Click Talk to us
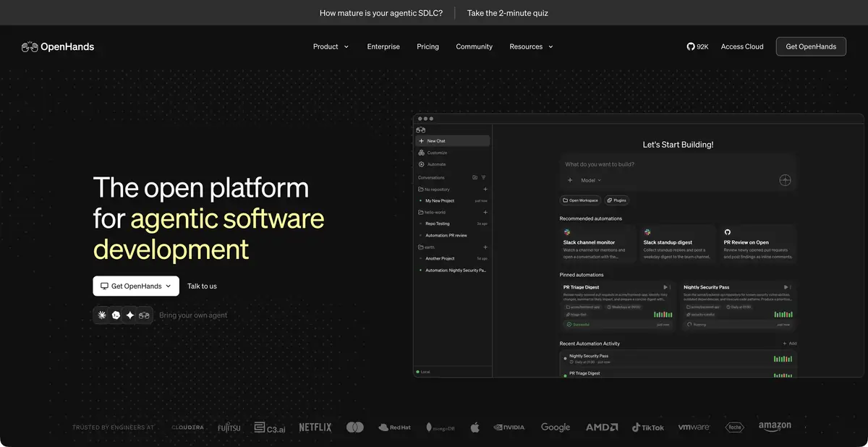Screen dimensions: 868x447 [202, 286]
